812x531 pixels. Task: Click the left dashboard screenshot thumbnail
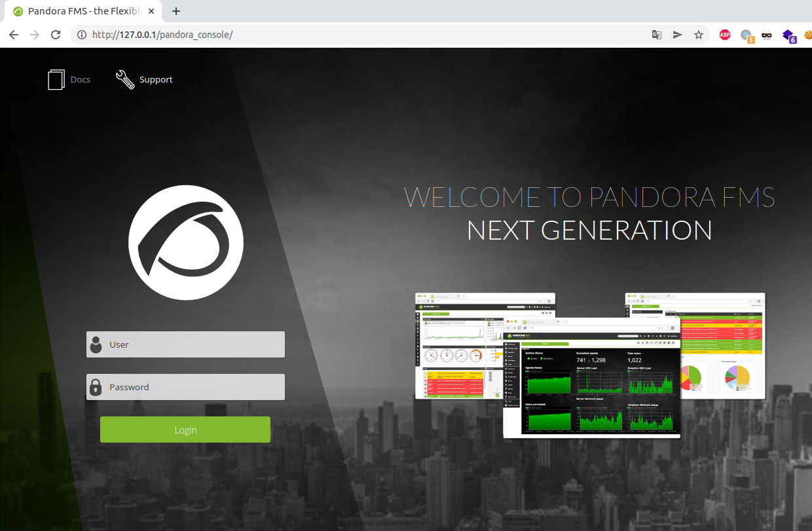[x=459, y=346]
